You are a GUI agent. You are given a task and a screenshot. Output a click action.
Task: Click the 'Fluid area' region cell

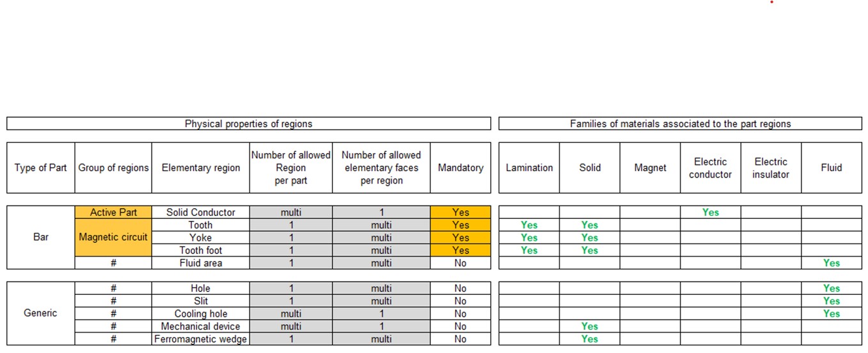tap(201, 263)
